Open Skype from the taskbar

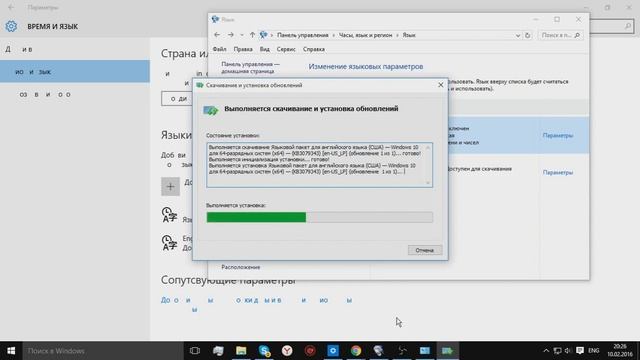(x=264, y=351)
